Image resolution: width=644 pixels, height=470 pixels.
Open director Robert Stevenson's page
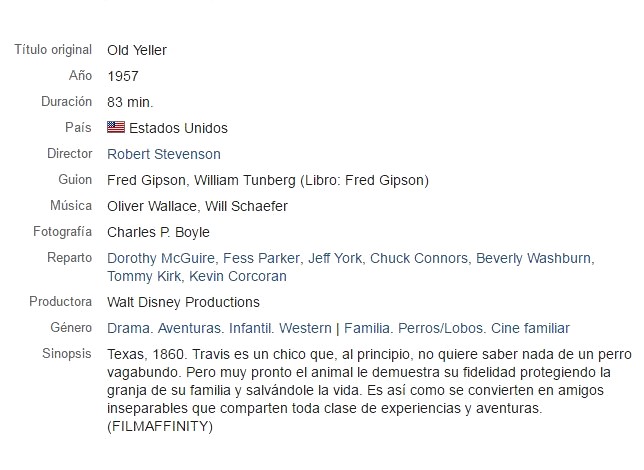164,154
